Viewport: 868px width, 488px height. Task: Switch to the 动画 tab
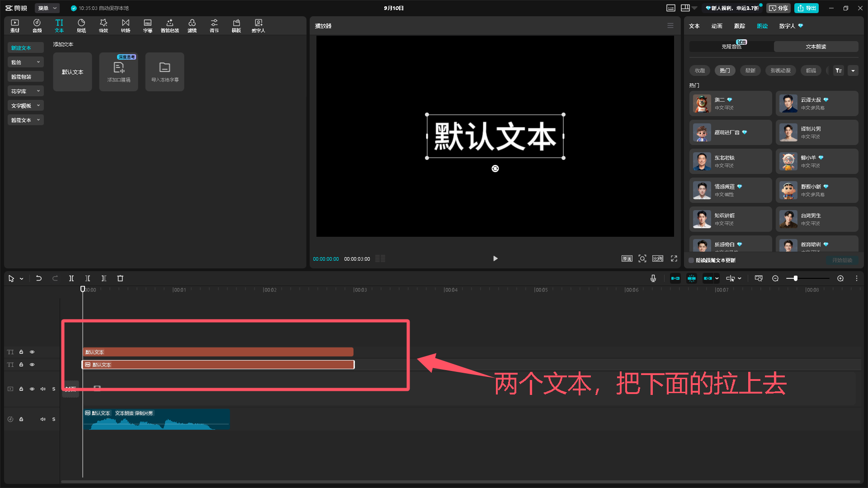717,26
